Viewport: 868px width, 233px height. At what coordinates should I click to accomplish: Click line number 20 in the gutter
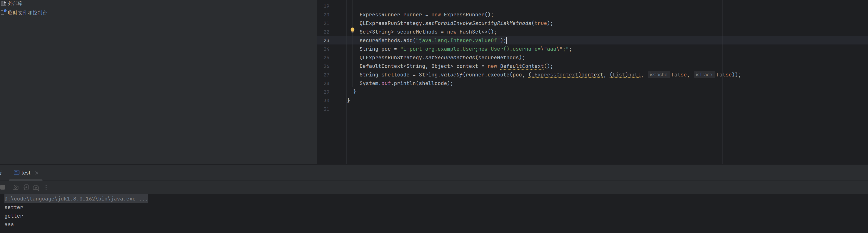tap(326, 15)
